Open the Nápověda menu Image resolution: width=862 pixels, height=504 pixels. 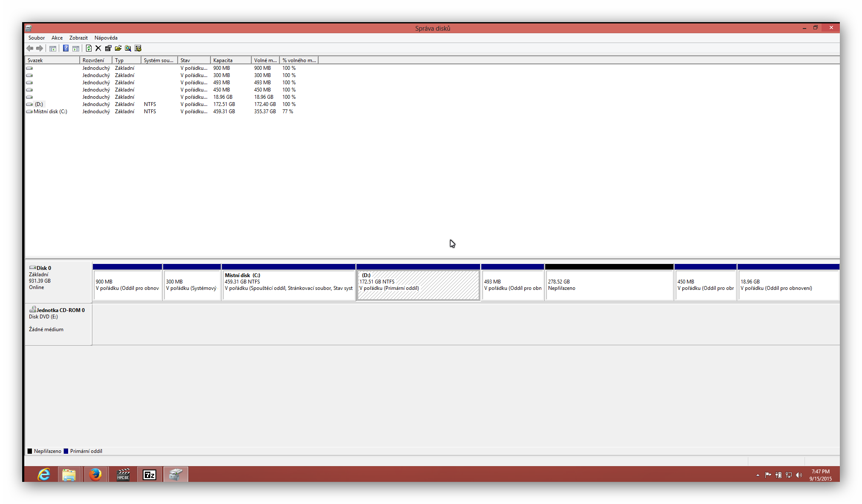(106, 38)
